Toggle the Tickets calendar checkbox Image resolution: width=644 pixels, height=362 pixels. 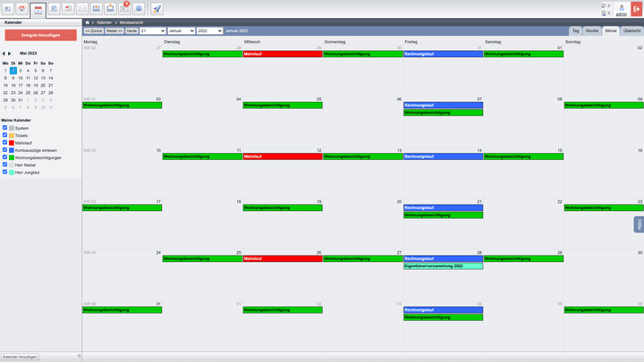(5, 135)
